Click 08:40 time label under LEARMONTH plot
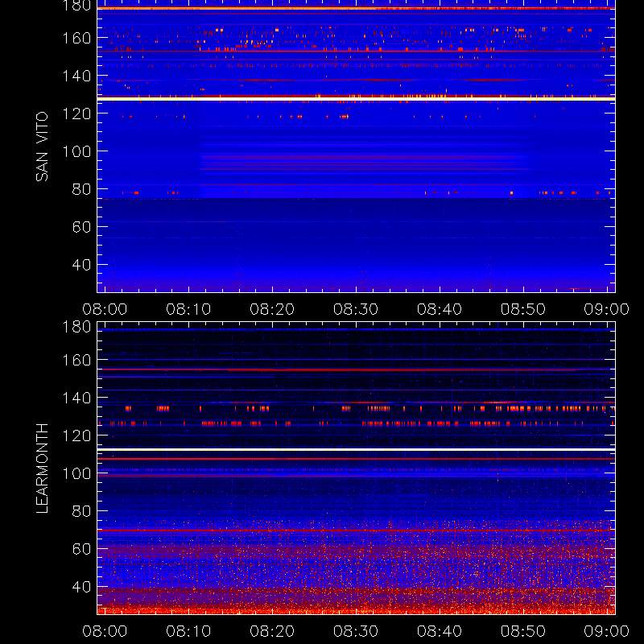 [x=440, y=631]
